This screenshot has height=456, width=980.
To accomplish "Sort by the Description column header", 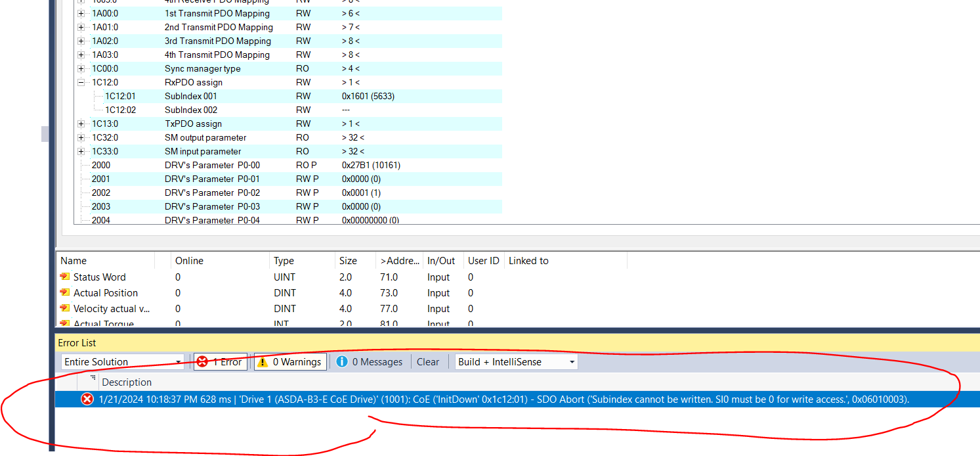I will tap(127, 382).
